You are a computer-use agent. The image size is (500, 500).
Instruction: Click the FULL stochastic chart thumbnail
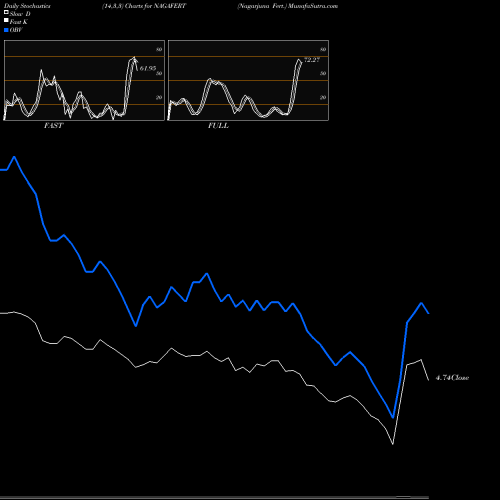pyautogui.click(x=248, y=80)
